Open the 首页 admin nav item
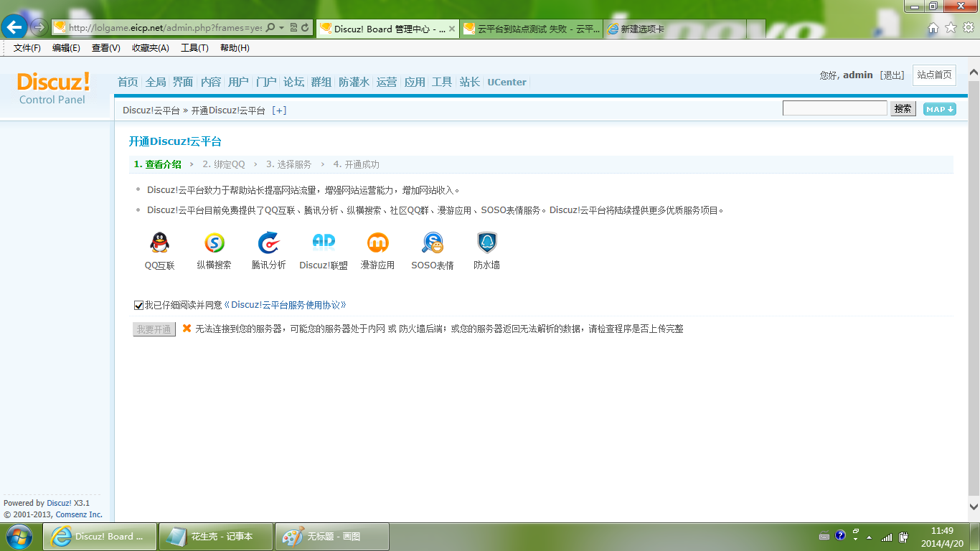Viewport: 980px width, 551px height. pos(128,83)
